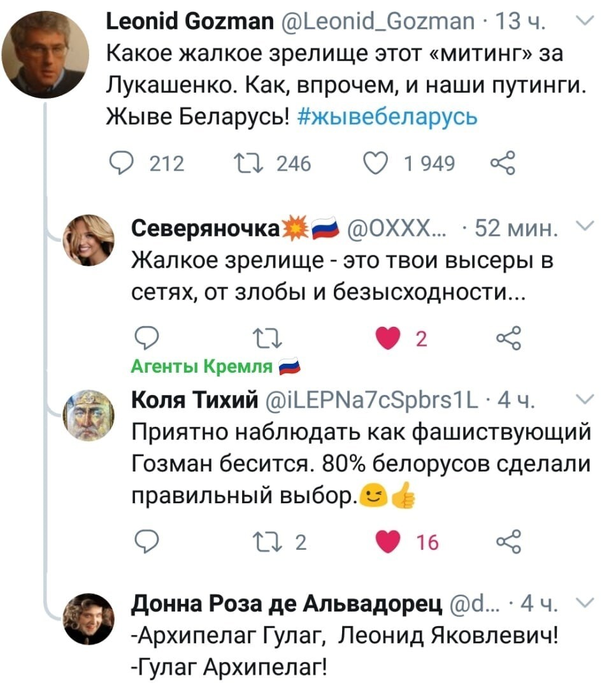Open options chevron on Leonid Gozman's tweet
Screen dimensions: 616x688
[x=584, y=20]
